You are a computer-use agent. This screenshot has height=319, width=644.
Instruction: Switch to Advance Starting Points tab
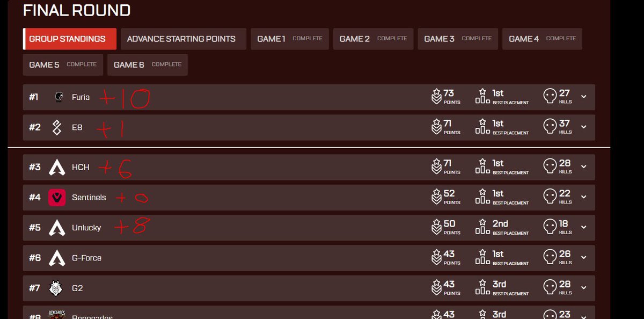(184, 39)
